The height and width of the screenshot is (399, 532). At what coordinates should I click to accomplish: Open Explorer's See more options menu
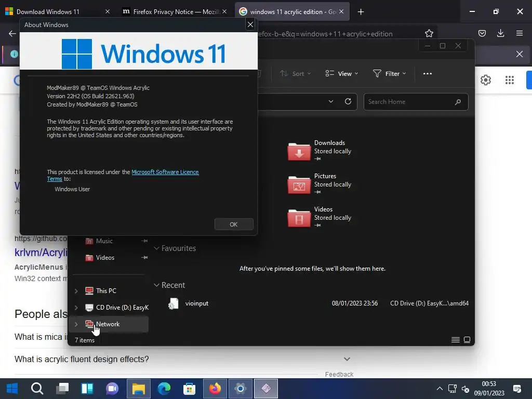point(428,74)
